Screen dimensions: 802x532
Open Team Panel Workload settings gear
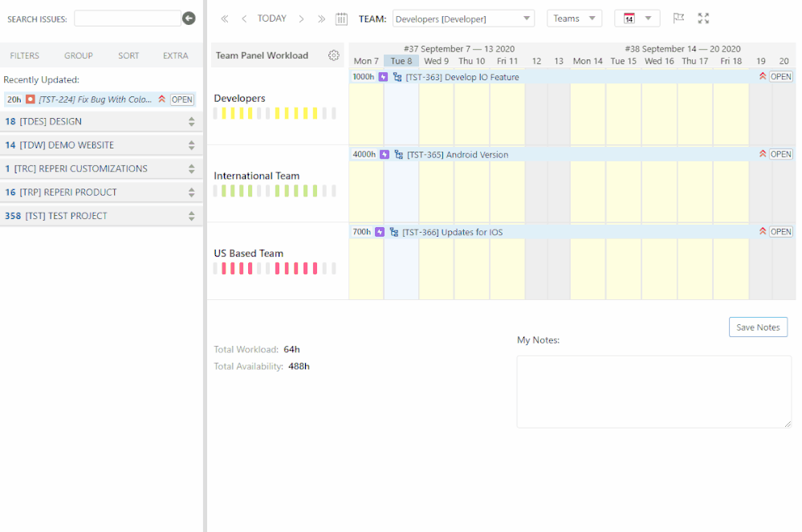click(333, 55)
